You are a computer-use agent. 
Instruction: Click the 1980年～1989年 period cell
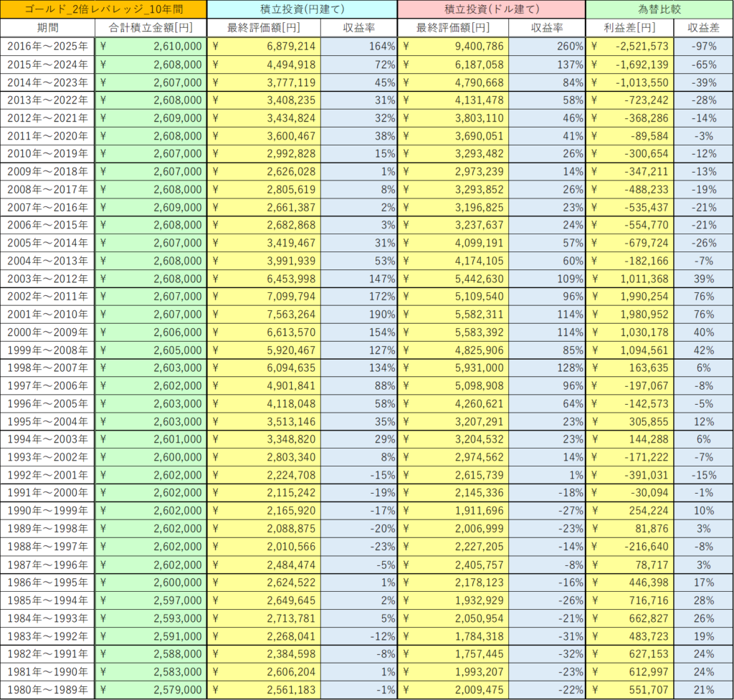click(x=47, y=690)
